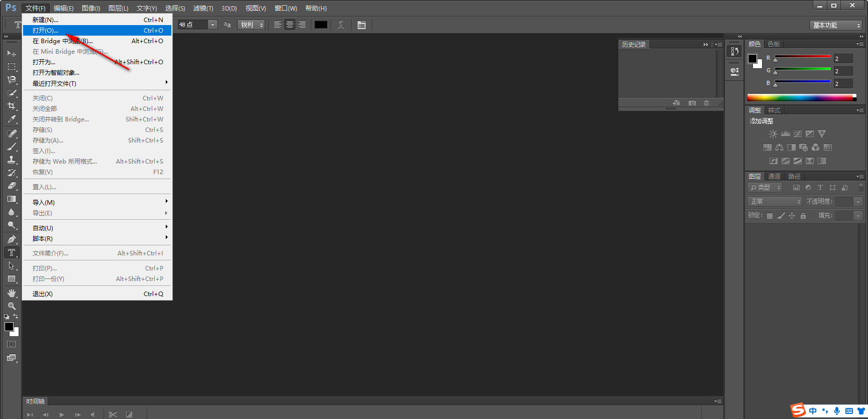Open the anti-aliasing 锐利 dropdown
868x419 pixels.
point(251,25)
